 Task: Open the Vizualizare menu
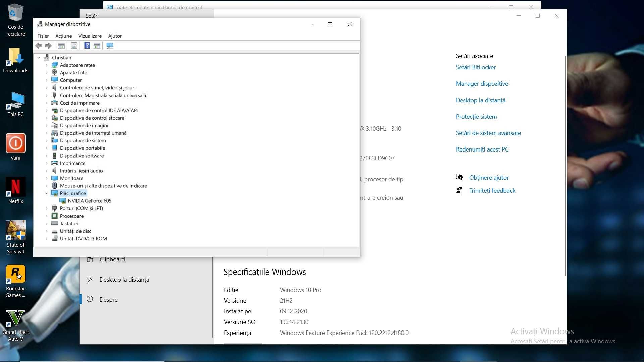point(90,36)
